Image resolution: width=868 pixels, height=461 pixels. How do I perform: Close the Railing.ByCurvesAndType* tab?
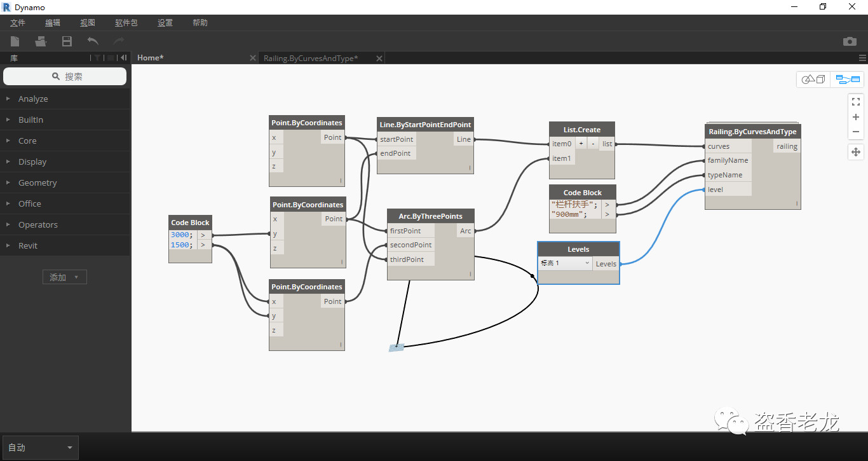379,58
